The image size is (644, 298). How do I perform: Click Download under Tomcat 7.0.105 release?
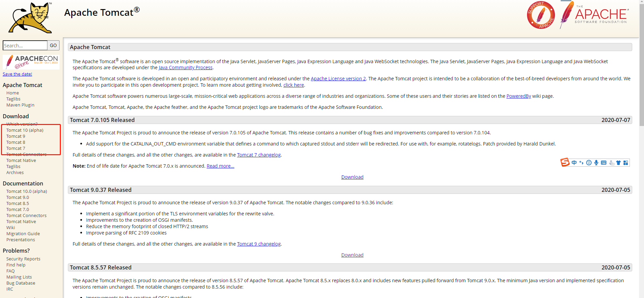tap(352, 177)
